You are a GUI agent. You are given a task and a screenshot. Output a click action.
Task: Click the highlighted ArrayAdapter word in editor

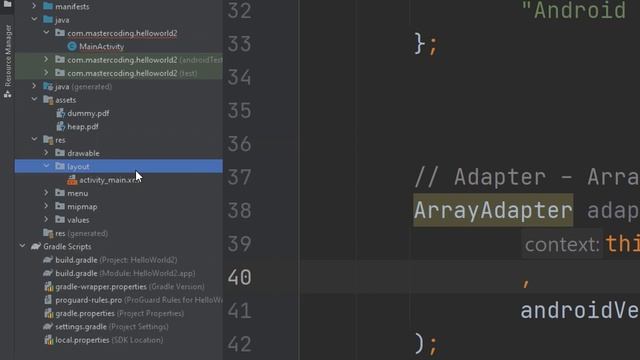[x=493, y=210]
